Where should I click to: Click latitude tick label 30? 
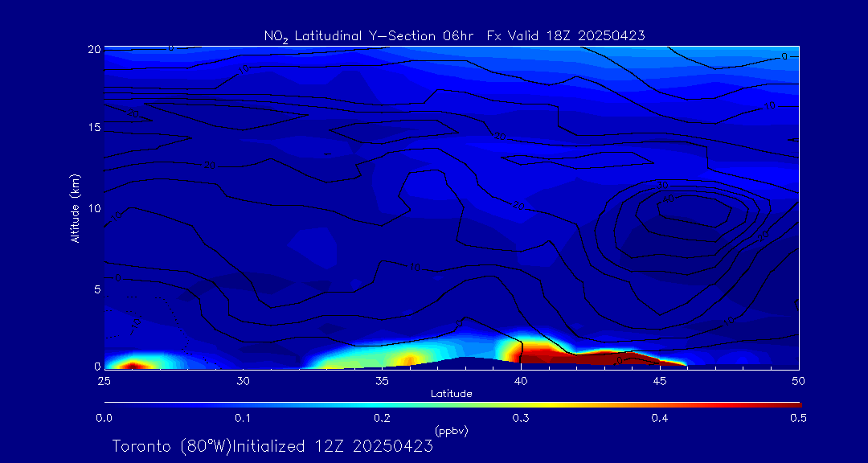point(243,381)
